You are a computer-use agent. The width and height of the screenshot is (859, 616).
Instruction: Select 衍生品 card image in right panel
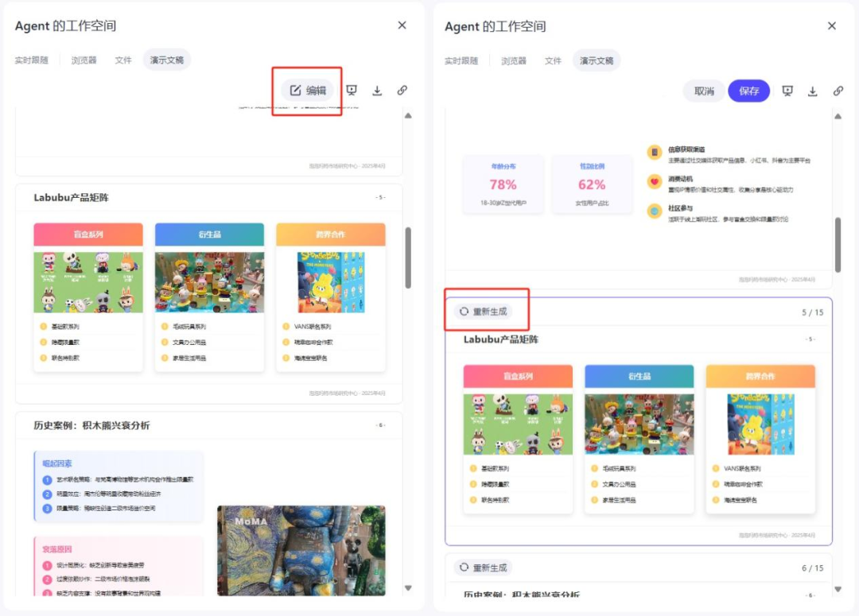click(x=639, y=424)
